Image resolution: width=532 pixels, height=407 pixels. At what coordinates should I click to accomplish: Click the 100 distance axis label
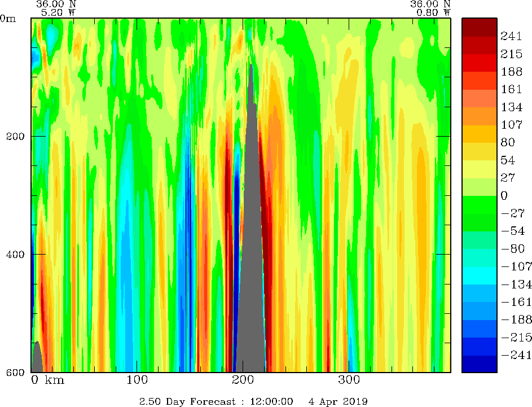[137, 379]
